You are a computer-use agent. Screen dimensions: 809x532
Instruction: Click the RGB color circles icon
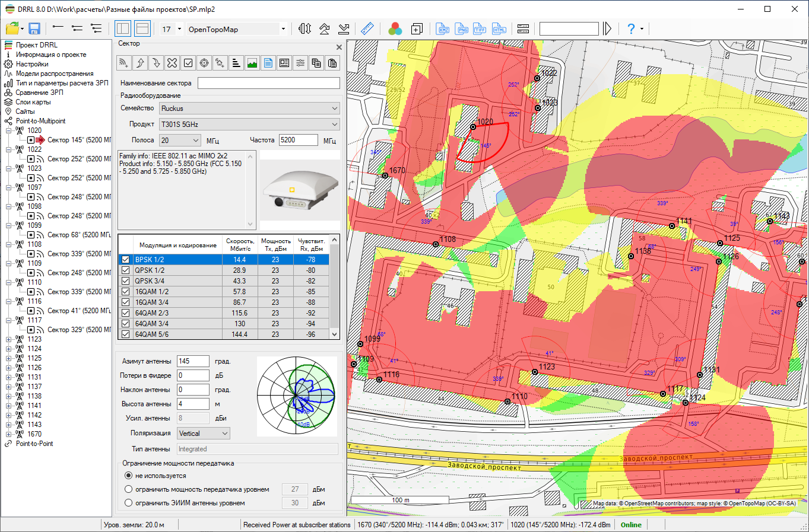tap(395, 28)
